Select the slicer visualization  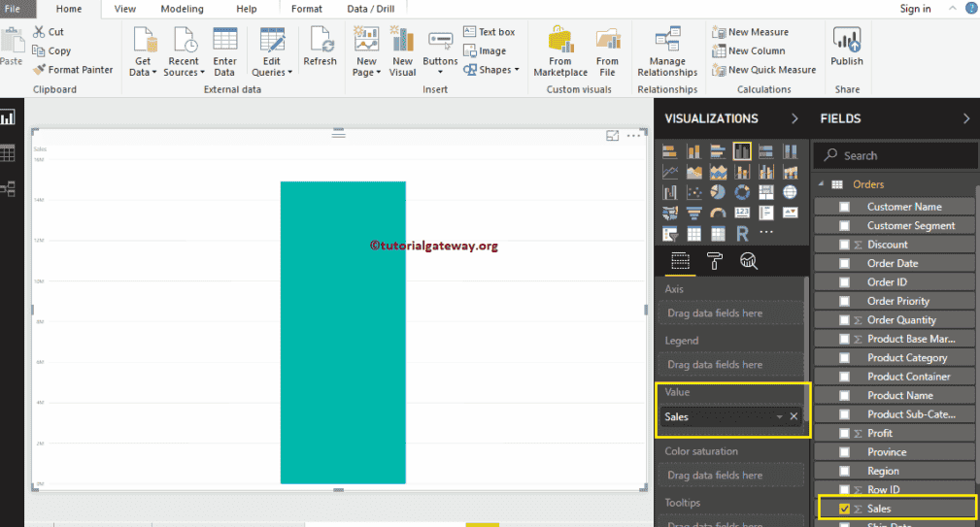click(x=669, y=234)
